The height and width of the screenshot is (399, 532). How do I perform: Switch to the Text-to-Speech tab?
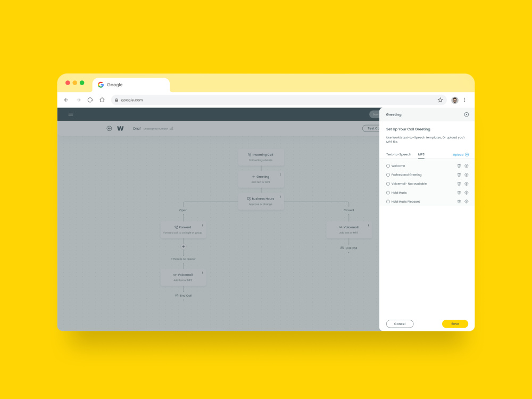(398, 154)
